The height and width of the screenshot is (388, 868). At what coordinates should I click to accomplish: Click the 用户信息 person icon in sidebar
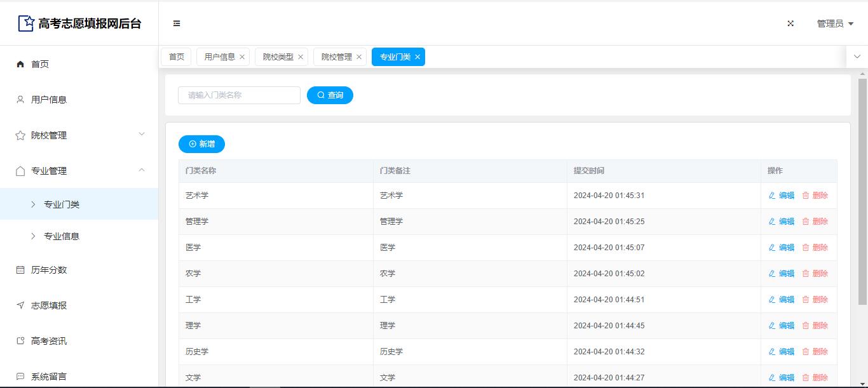click(x=20, y=100)
